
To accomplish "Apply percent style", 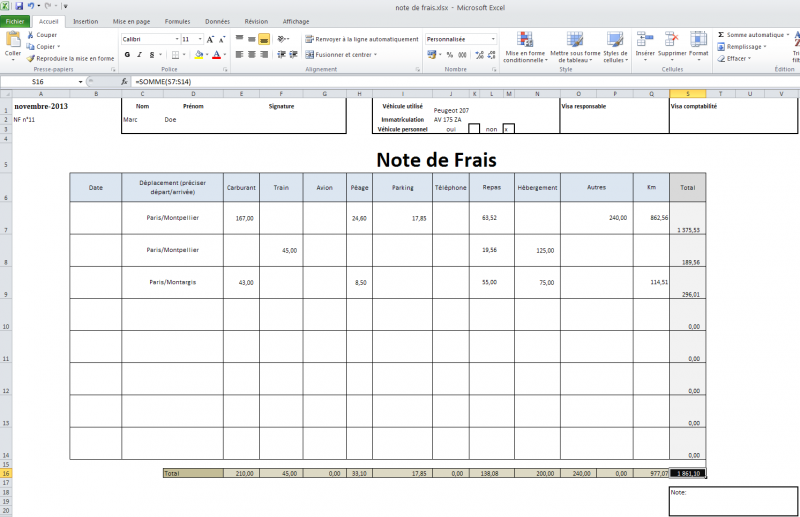I will (449, 55).
